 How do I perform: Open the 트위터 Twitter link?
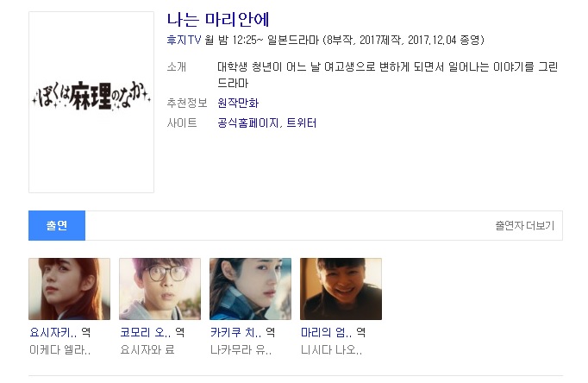302,122
